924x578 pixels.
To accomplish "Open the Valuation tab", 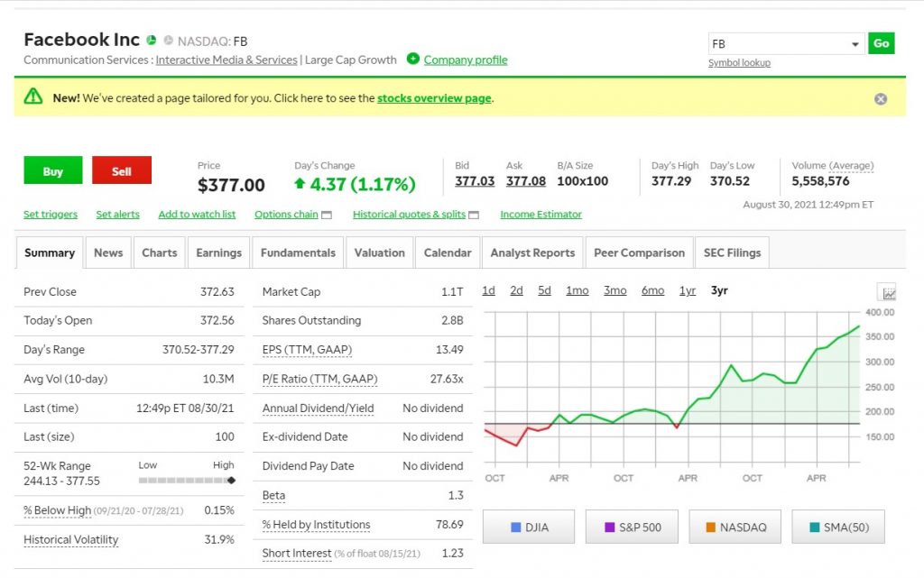I will (x=380, y=252).
